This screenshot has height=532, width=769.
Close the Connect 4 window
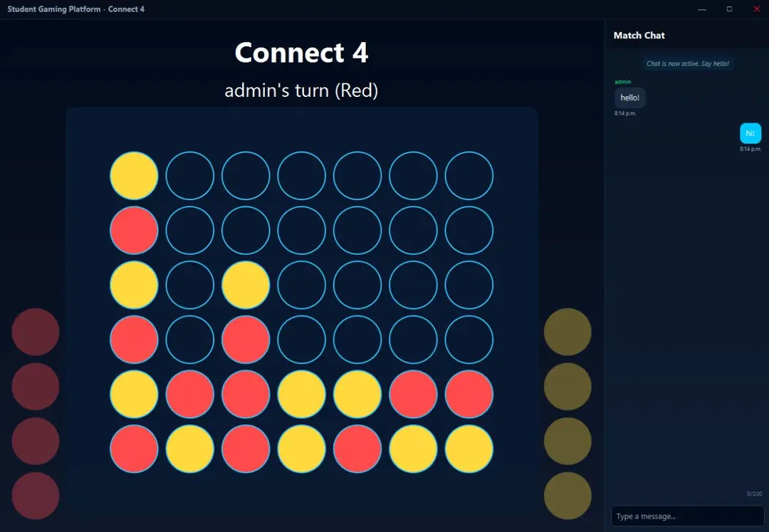(x=756, y=9)
